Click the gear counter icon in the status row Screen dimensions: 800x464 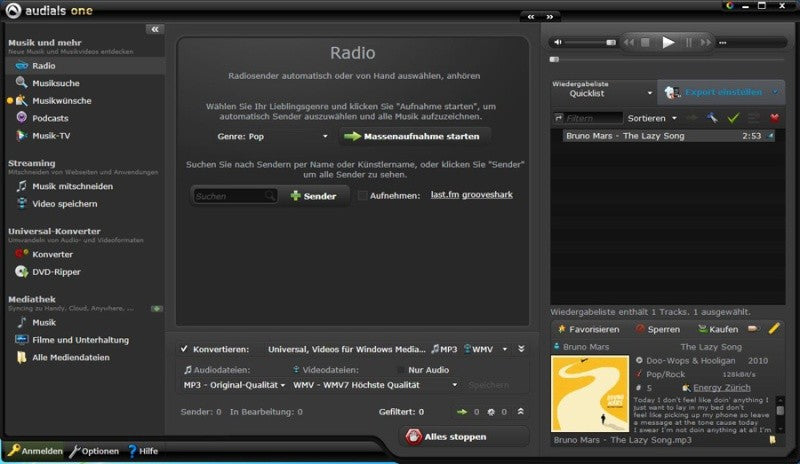tap(491, 412)
